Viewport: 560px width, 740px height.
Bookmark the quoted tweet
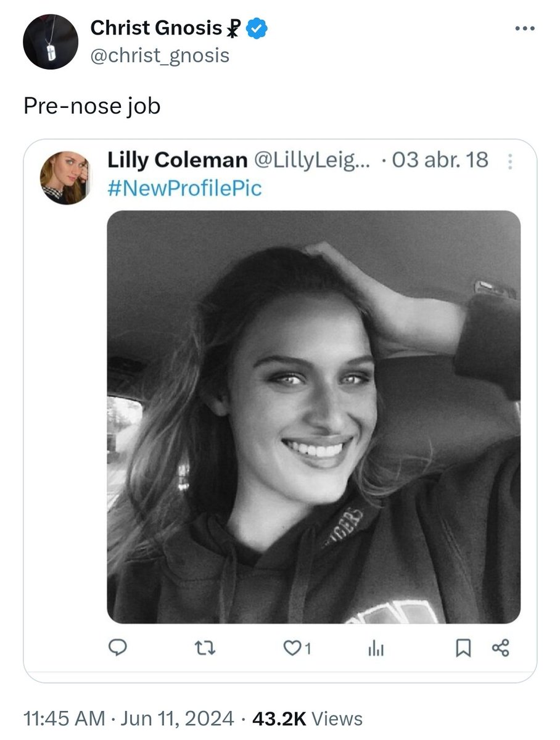pyautogui.click(x=464, y=647)
